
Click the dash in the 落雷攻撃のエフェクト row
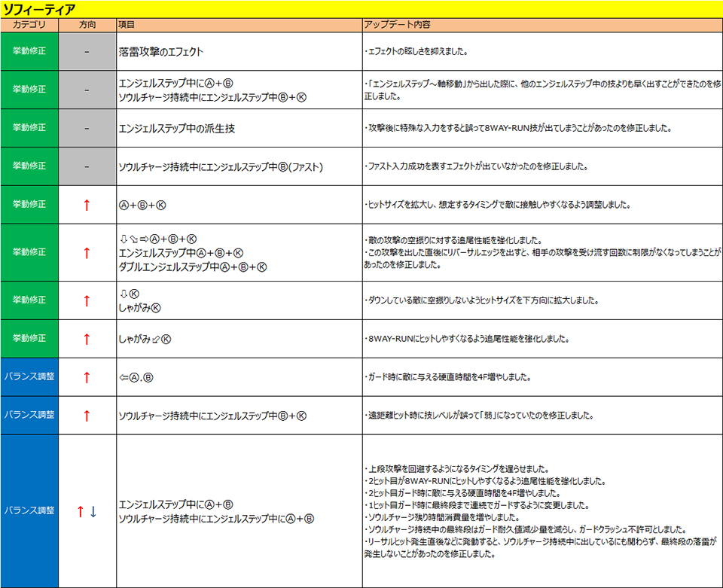87,52
